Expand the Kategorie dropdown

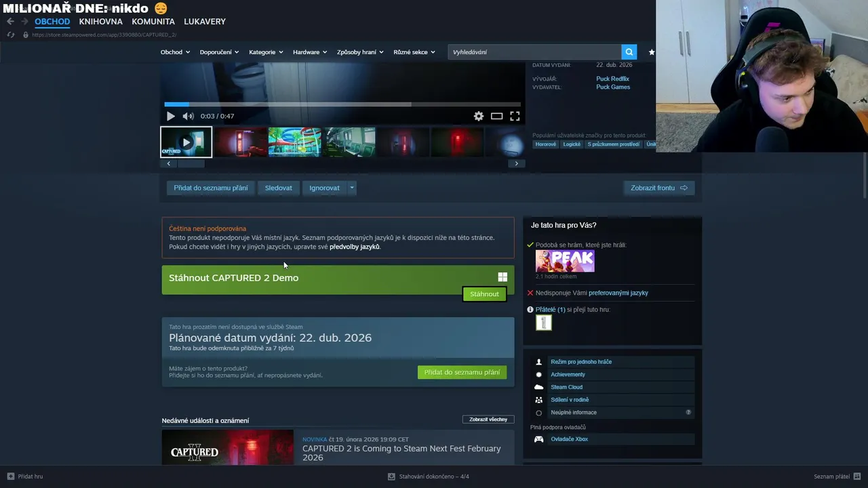tap(266, 52)
